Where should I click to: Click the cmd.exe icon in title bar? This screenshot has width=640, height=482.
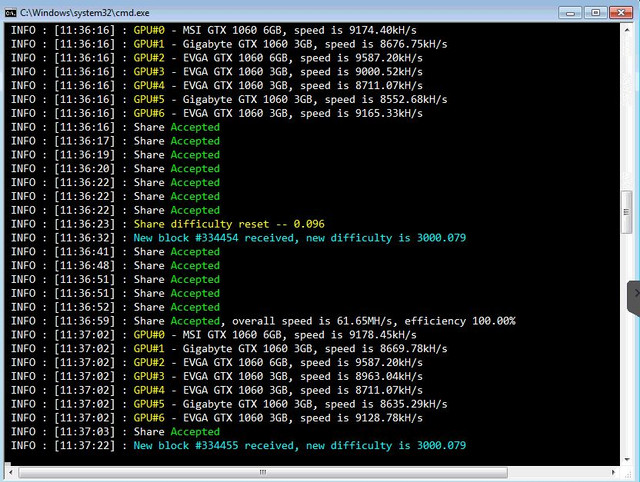(x=10, y=13)
